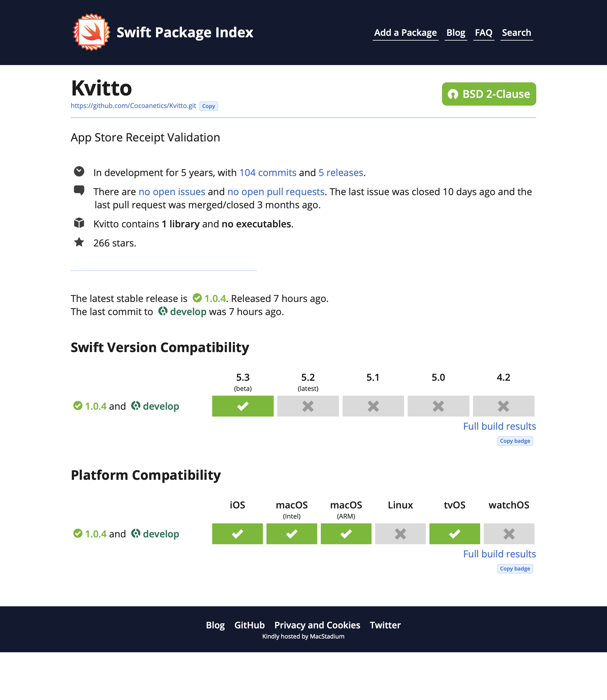
Task: Click the failed cross for Linux
Action: (x=400, y=534)
